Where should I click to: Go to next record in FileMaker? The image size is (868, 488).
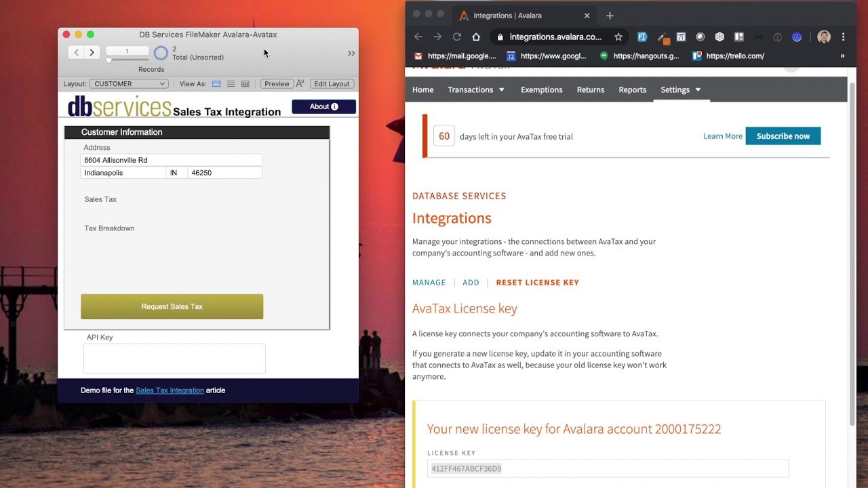pyautogui.click(x=92, y=52)
